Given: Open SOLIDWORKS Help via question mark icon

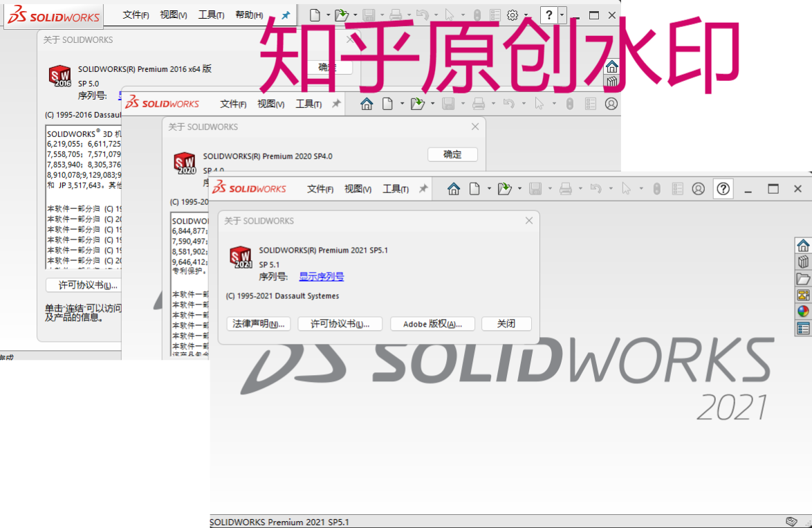Looking at the screenshot, I should (723, 188).
